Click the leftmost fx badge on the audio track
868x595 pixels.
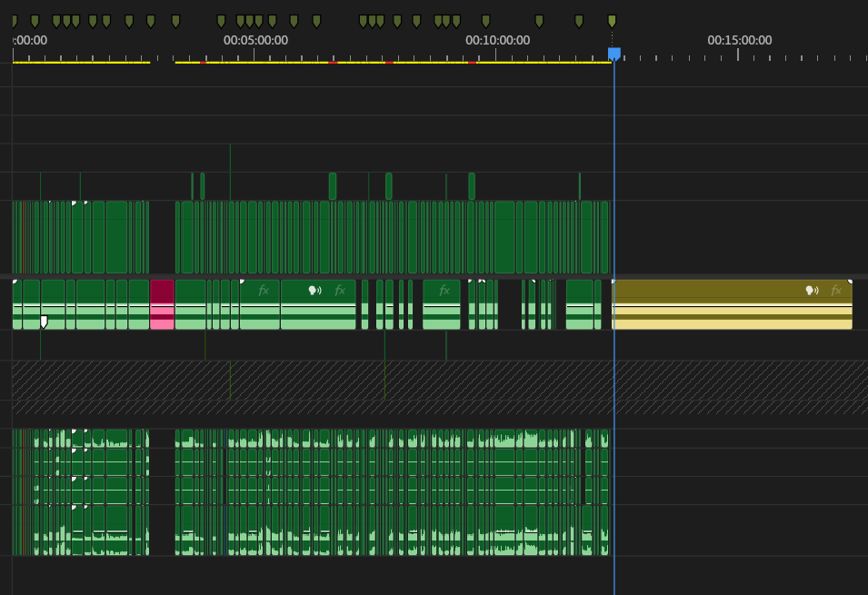point(263,290)
